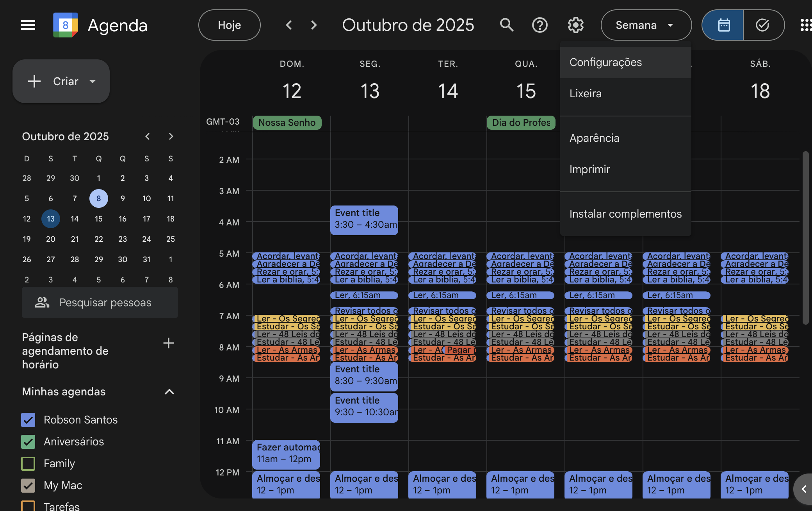812x511 pixels.
Task: Click the settings gear icon
Action: tap(576, 25)
